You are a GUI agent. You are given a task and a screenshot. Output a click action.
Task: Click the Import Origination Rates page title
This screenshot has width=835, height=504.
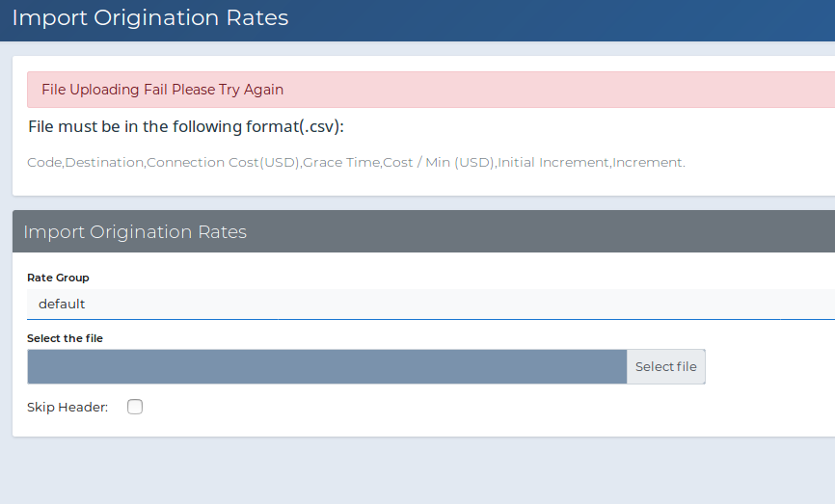pyautogui.click(x=150, y=17)
